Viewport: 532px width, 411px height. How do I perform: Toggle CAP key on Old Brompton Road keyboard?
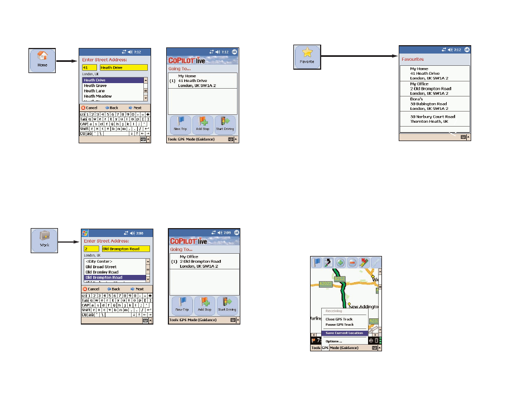click(x=85, y=305)
